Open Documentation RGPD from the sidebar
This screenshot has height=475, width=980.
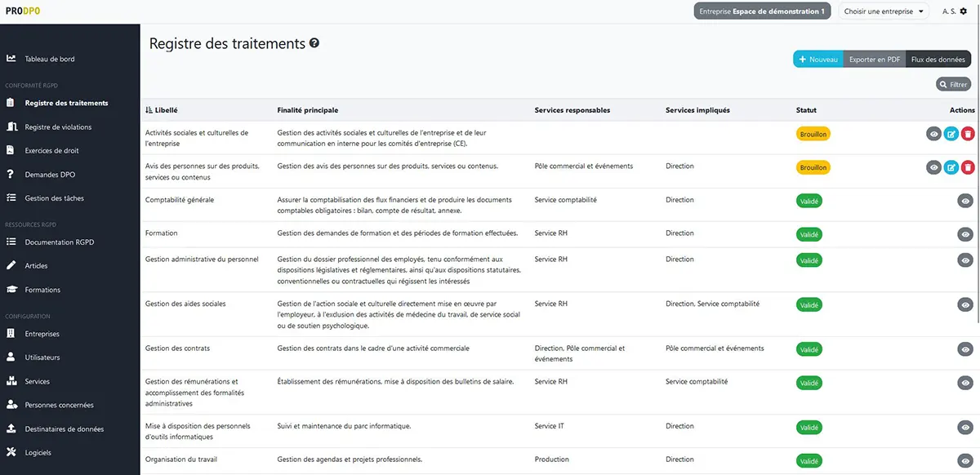tap(60, 242)
